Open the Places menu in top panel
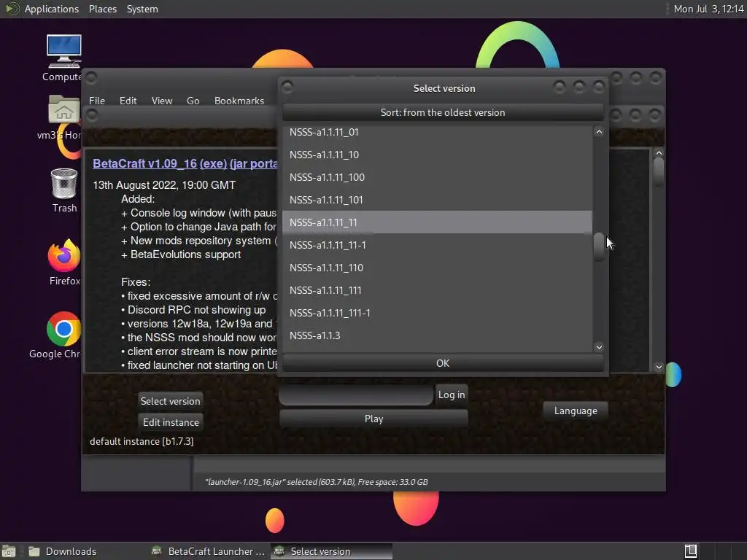747x560 pixels. pyautogui.click(x=103, y=9)
